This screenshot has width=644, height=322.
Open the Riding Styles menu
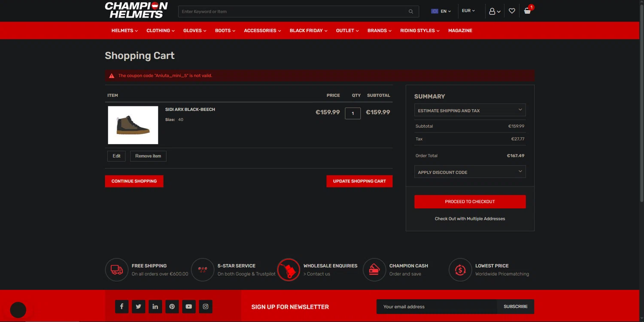click(x=420, y=30)
